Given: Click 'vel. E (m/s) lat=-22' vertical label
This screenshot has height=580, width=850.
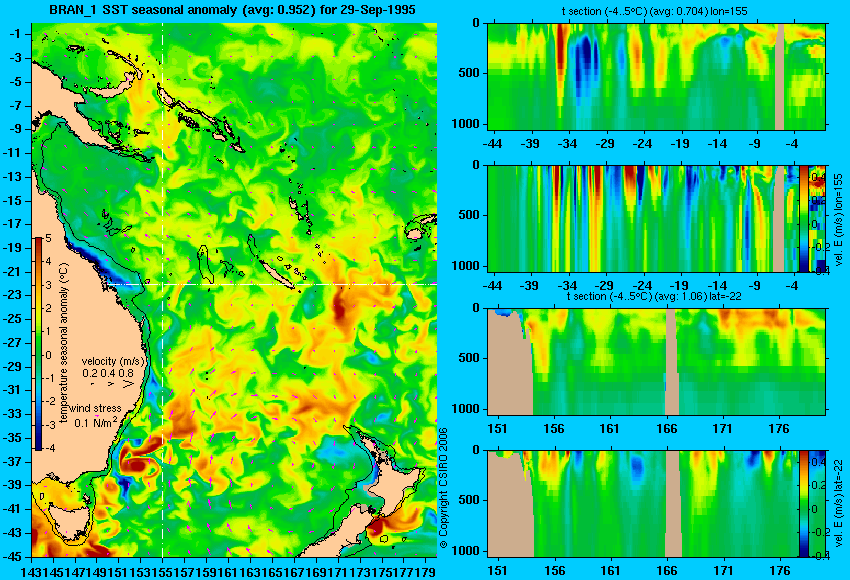Looking at the screenshot, I should pos(839,505).
